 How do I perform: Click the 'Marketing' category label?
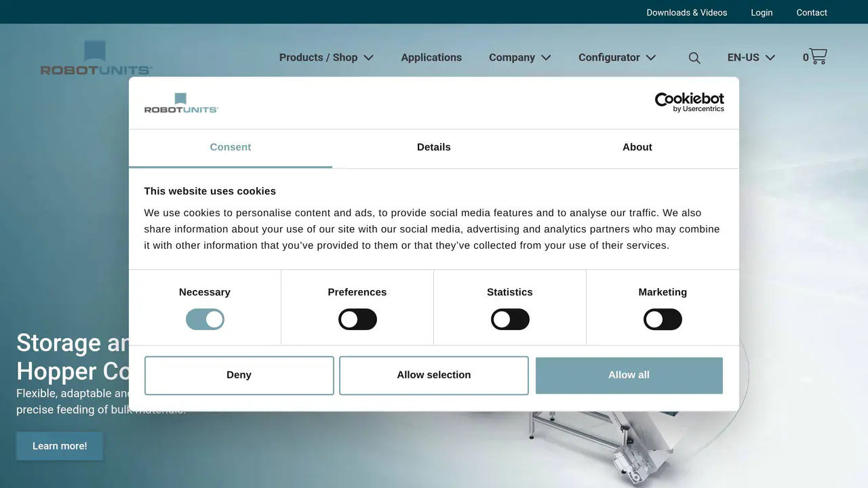[663, 292]
